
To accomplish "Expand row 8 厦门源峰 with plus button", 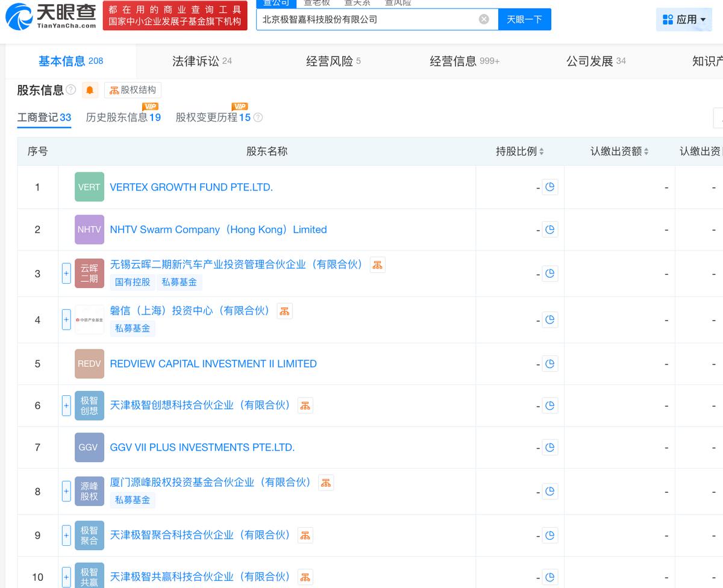I will [x=66, y=492].
